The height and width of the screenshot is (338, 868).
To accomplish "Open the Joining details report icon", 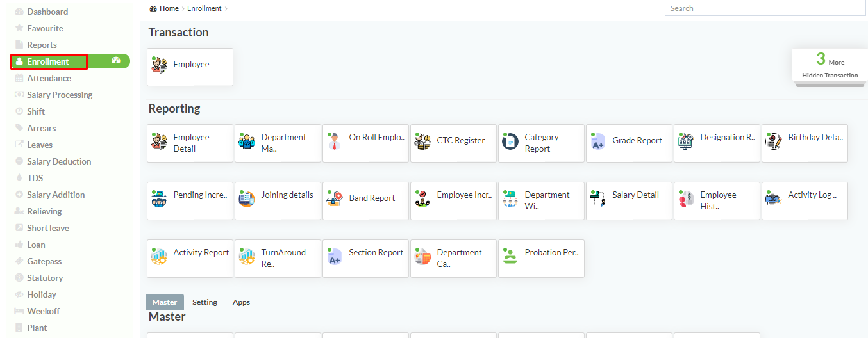I will coord(247,199).
